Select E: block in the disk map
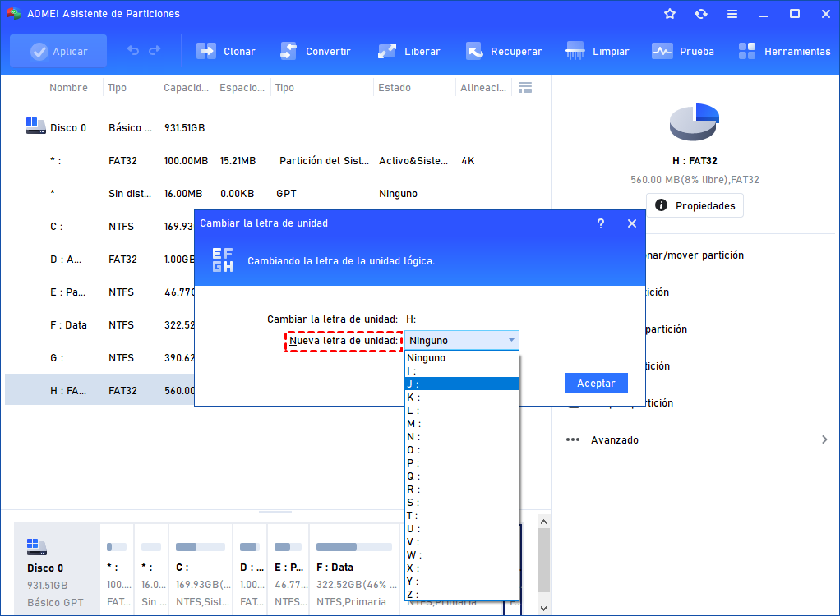The height and width of the screenshot is (616, 840). (x=289, y=569)
